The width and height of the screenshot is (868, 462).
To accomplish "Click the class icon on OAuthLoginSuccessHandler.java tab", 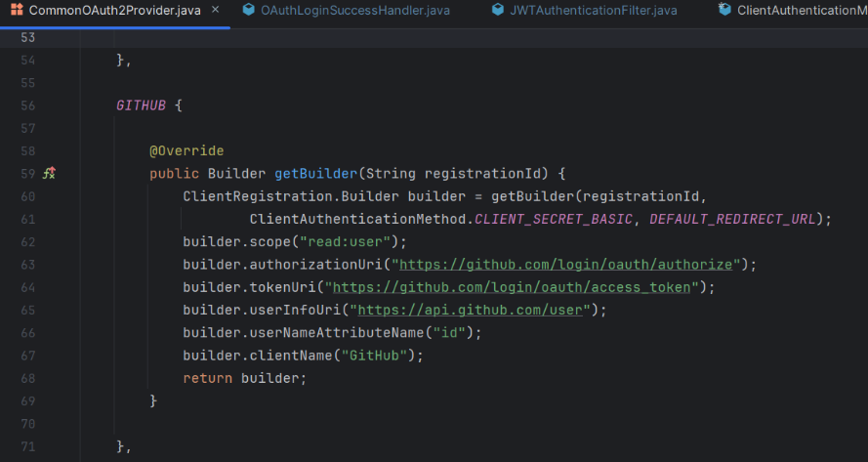I will point(249,10).
